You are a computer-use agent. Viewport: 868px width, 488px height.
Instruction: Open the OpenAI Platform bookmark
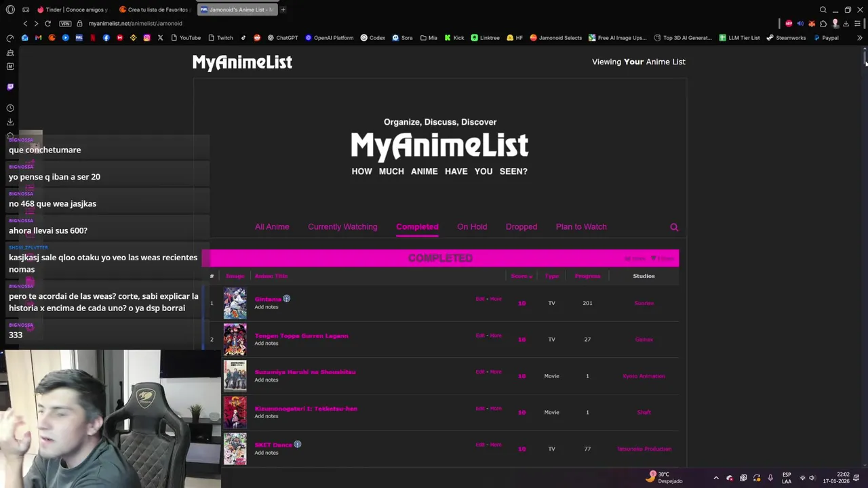click(330, 38)
